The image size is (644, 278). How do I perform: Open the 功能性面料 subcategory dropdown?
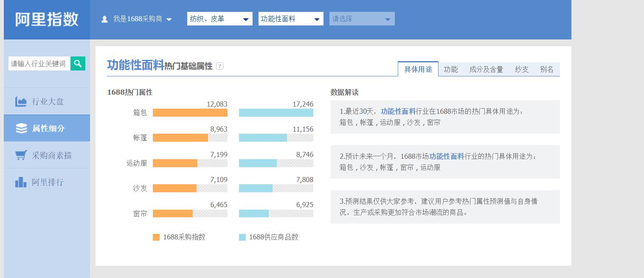click(291, 19)
